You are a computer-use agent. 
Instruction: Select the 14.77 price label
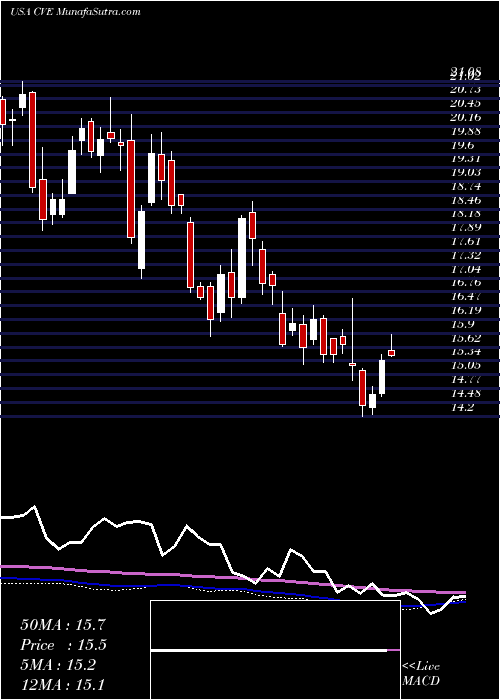coord(466,380)
